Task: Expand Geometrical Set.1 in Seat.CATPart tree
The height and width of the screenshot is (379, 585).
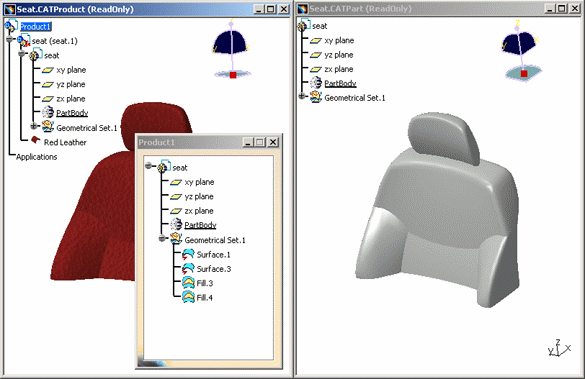Action: tap(302, 96)
